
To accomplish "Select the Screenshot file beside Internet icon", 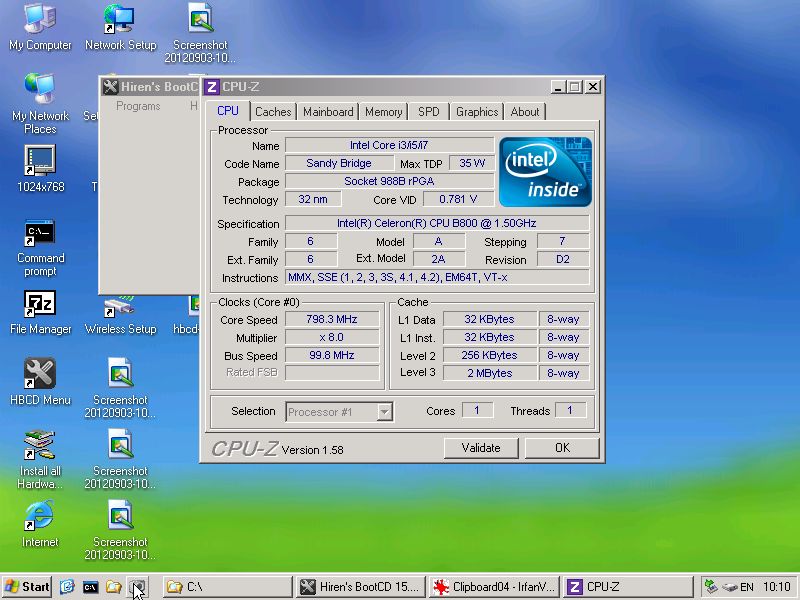I will point(120,530).
